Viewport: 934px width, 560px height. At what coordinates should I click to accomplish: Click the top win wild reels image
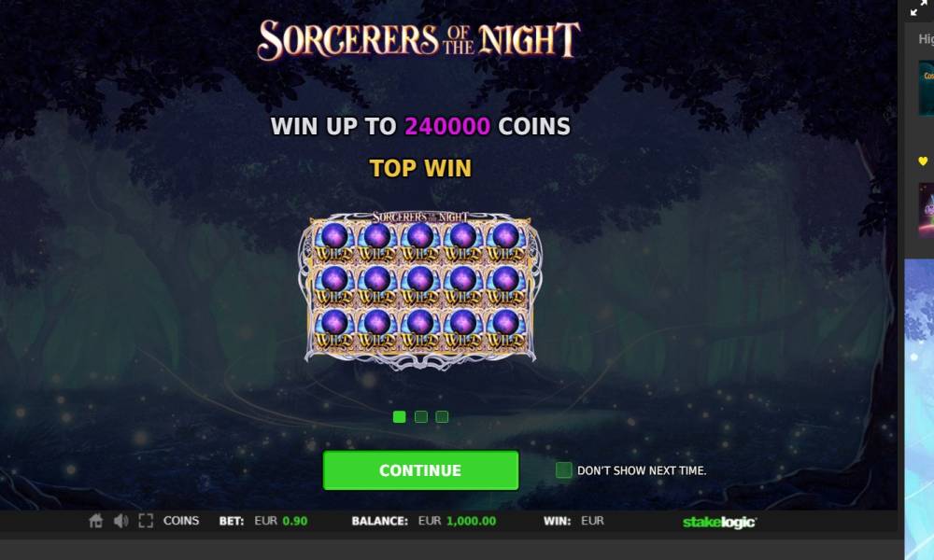click(x=420, y=288)
